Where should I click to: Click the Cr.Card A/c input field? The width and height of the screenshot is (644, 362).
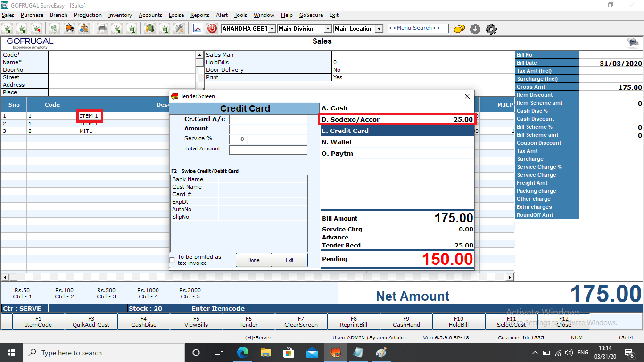pos(268,120)
